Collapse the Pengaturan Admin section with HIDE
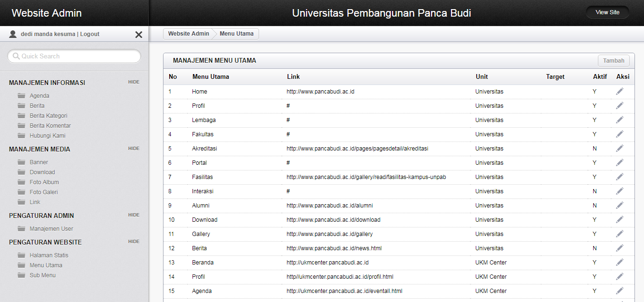Viewport: 644px width, 302px height. 134,215
